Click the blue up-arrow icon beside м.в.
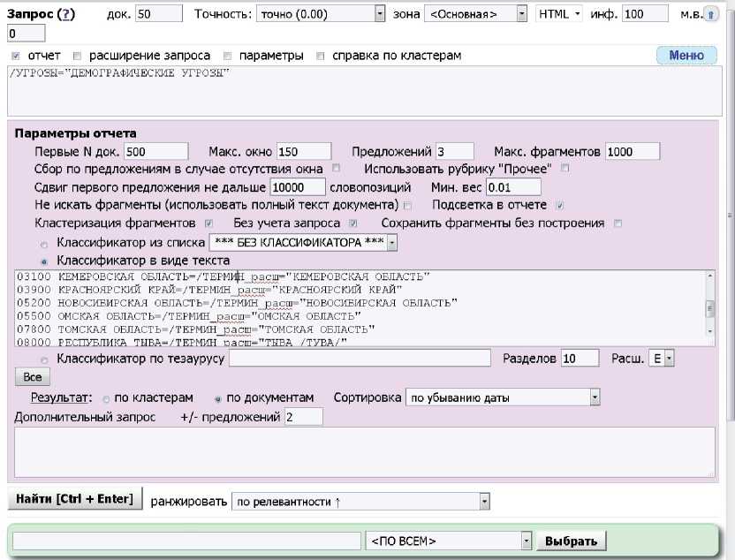This screenshot has width=735, height=560. click(x=711, y=15)
